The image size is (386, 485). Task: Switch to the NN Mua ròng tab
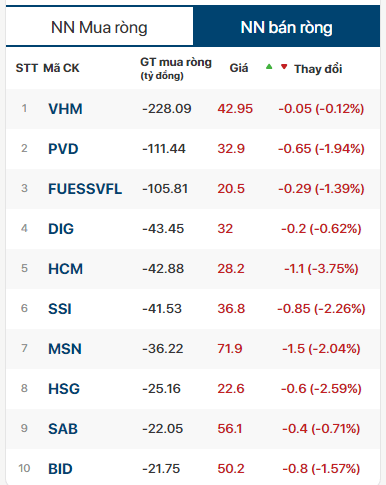click(99, 26)
